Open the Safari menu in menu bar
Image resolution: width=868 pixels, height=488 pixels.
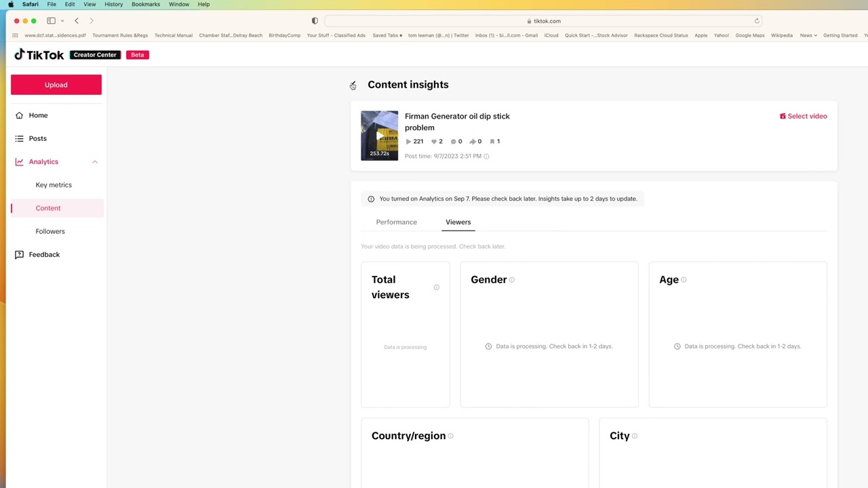pyautogui.click(x=31, y=4)
